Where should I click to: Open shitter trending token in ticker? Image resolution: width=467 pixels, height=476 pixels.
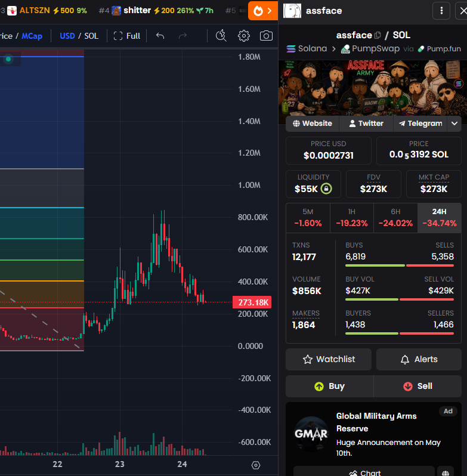click(x=156, y=11)
